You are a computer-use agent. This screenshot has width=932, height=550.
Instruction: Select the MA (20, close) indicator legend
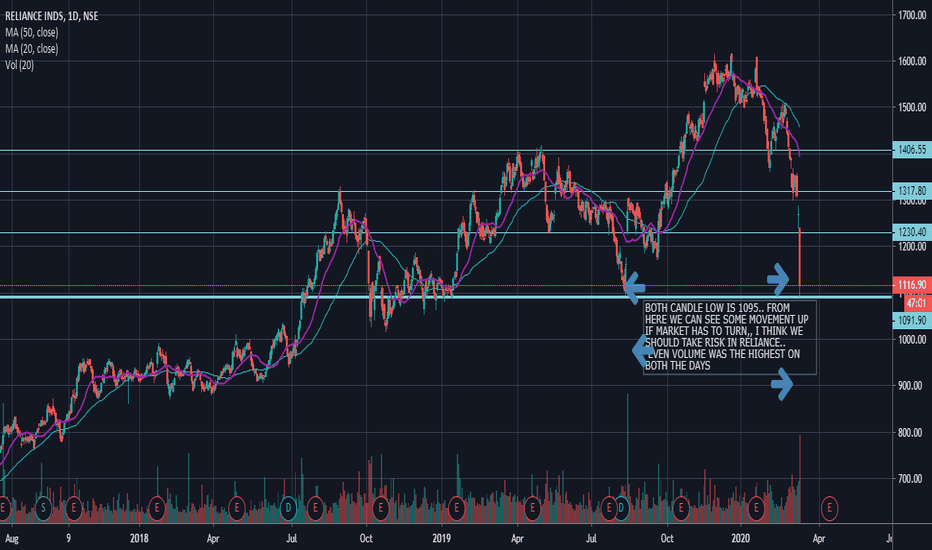point(32,49)
